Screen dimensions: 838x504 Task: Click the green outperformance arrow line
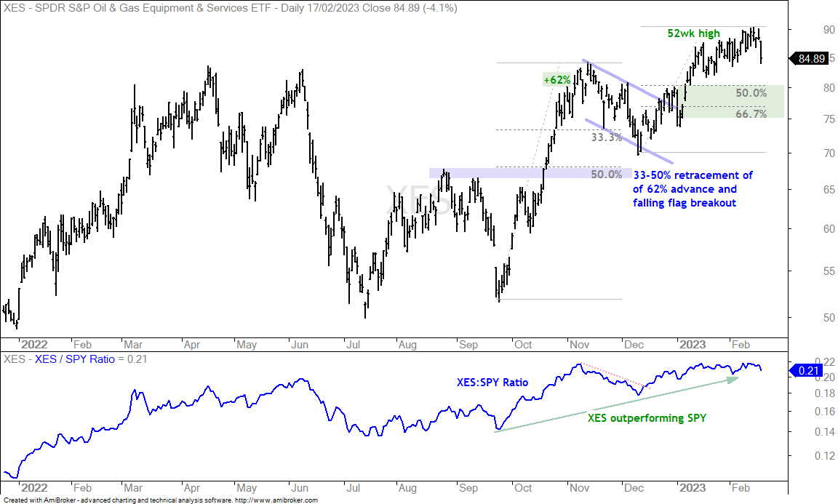pos(616,405)
